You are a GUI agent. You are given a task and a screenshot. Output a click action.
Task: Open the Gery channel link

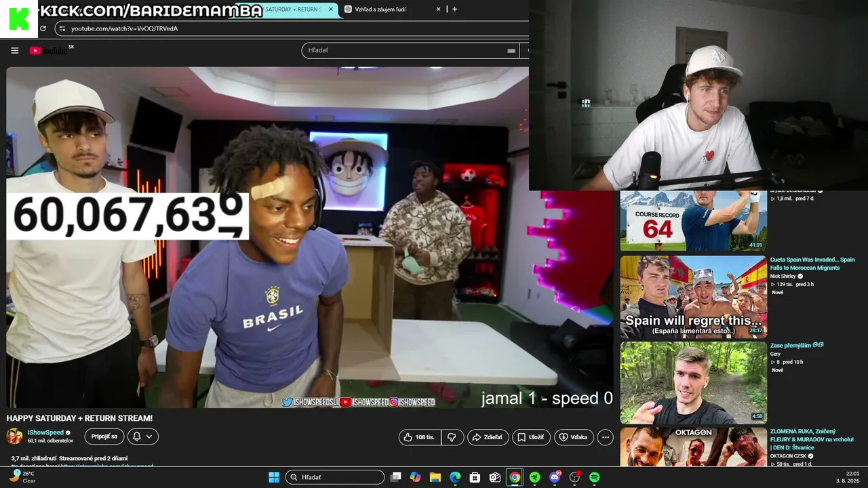[775, 354]
